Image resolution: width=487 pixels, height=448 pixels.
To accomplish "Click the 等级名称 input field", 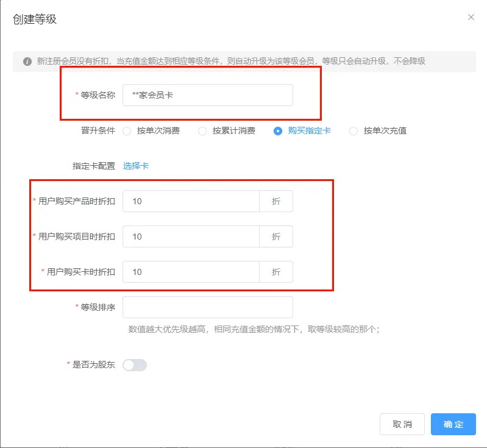I will click(207, 95).
